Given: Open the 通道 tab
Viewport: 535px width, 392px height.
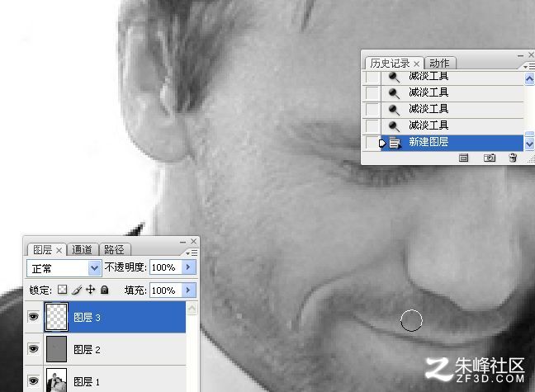Looking at the screenshot, I should [x=83, y=250].
